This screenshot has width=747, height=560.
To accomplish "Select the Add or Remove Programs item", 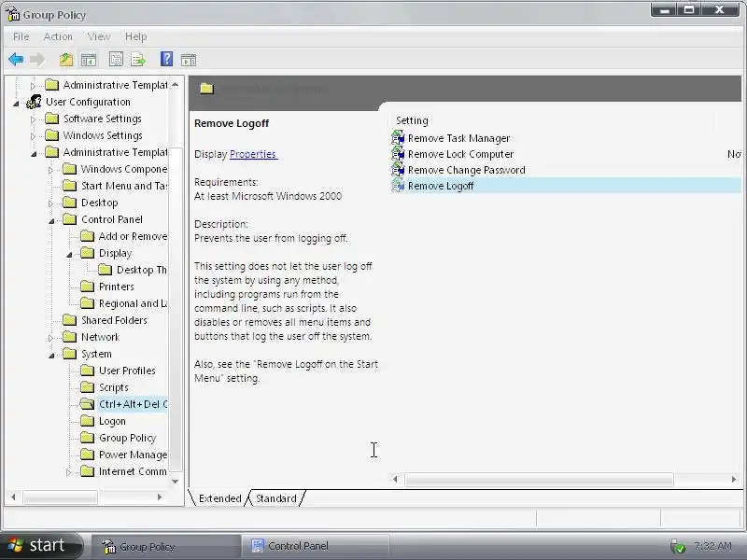I will click(133, 236).
